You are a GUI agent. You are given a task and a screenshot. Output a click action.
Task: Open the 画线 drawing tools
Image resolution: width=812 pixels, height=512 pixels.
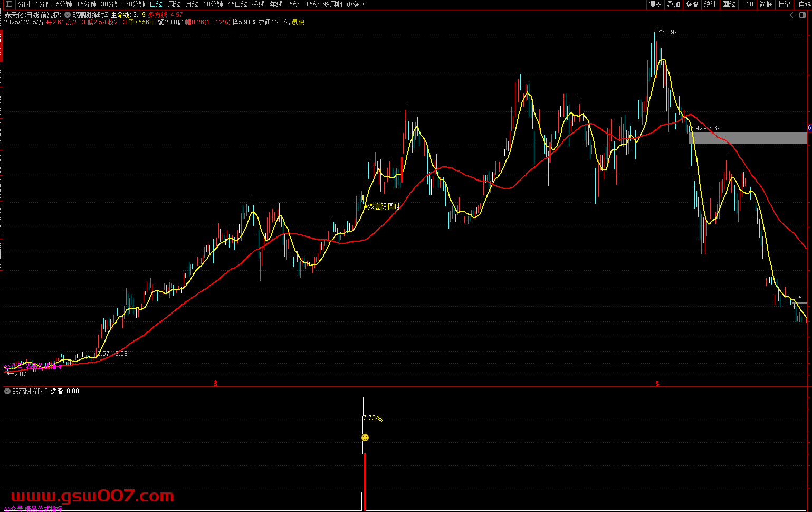pyautogui.click(x=729, y=4)
